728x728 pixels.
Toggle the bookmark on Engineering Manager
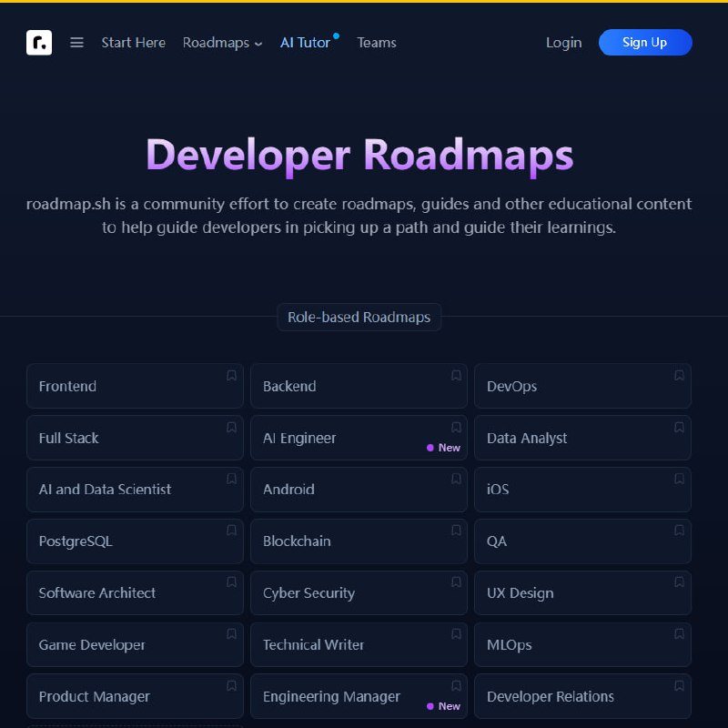click(x=455, y=685)
